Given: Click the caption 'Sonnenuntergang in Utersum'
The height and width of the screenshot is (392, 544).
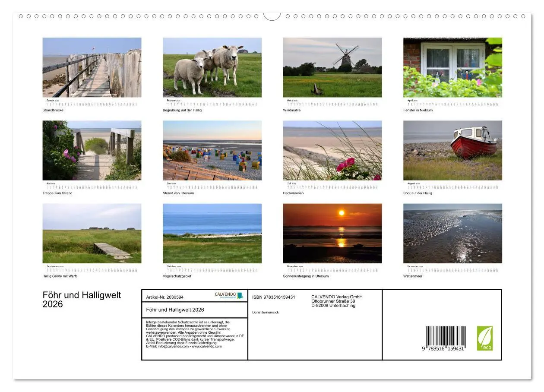Looking at the screenshot, I should pyautogui.click(x=306, y=276).
